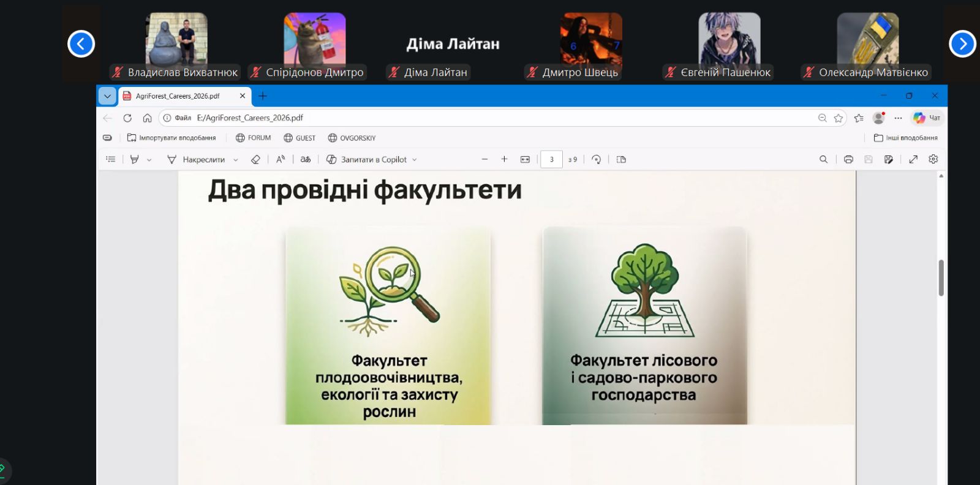The width and height of the screenshot is (980, 485).
Task: Click the translate icon in PDF toolbar
Action: (306, 159)
